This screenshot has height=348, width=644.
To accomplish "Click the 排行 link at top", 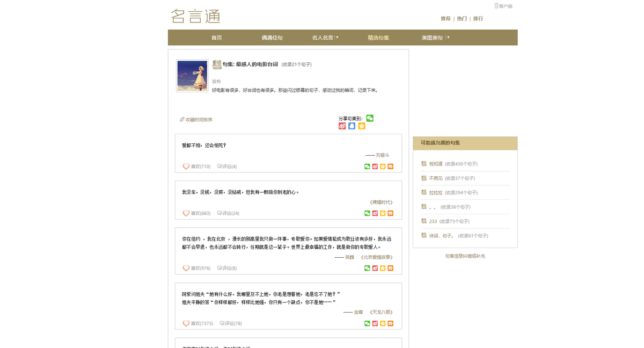I will (x=478, y=18).
